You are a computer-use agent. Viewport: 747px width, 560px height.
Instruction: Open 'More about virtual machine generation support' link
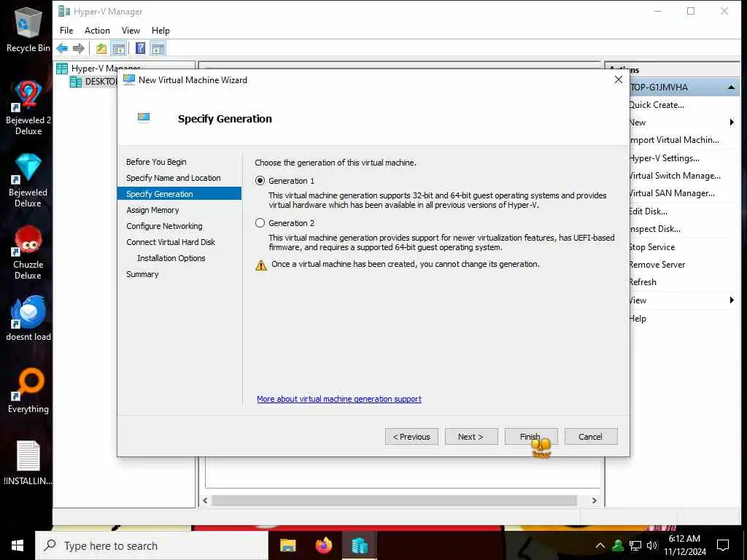click(339, 399)
